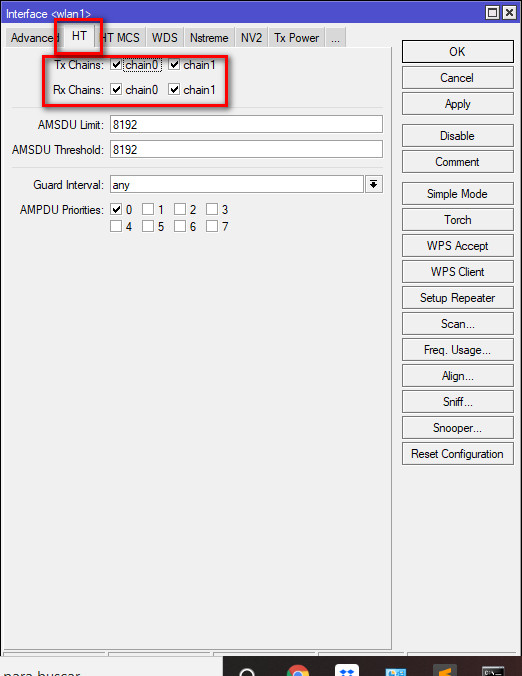The width and height of the screenshot is (522, 676).
Task: Show more tabs via the ellipsis tab
Action: pyautogui.click(x=335, y=38)
